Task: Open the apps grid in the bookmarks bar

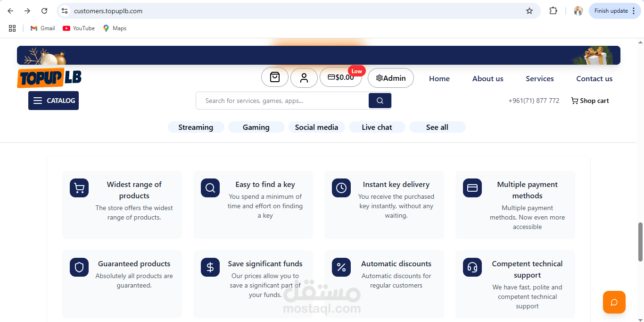Action: point(12,28)
